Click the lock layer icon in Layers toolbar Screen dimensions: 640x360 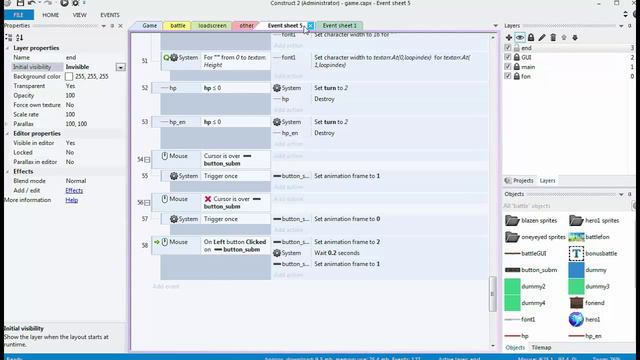(x=531, y=38)
